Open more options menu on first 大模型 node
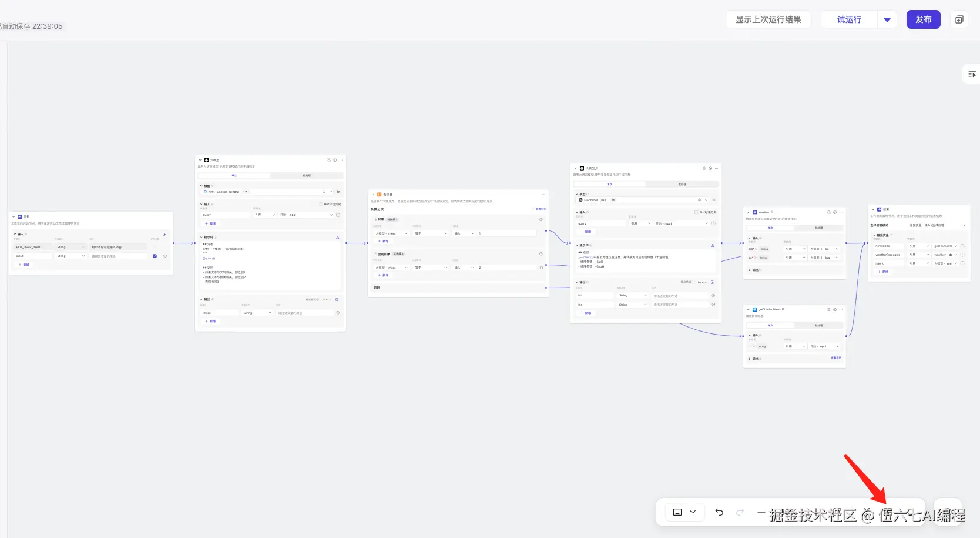This screenshot has height=538, width=980. [x=341, y=160]
